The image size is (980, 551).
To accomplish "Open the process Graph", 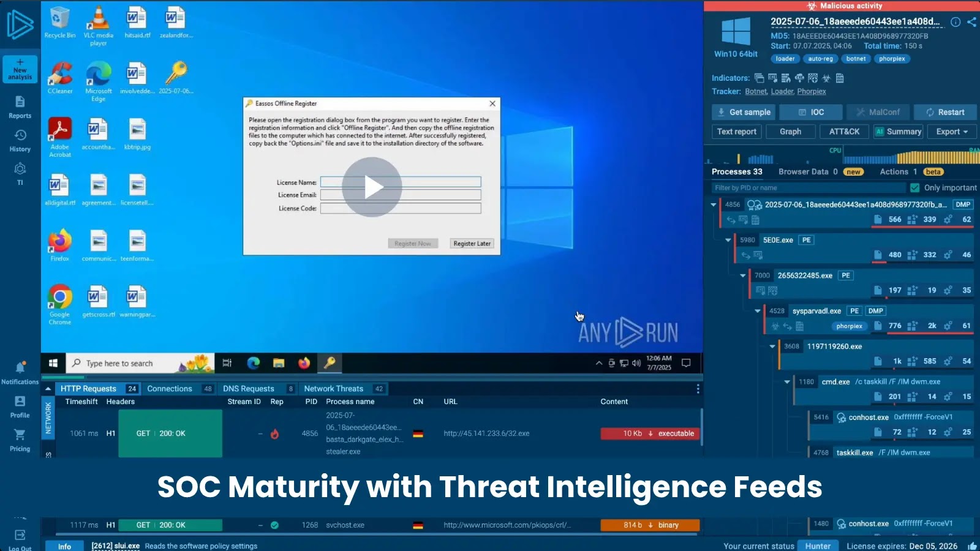I will 790,132.
